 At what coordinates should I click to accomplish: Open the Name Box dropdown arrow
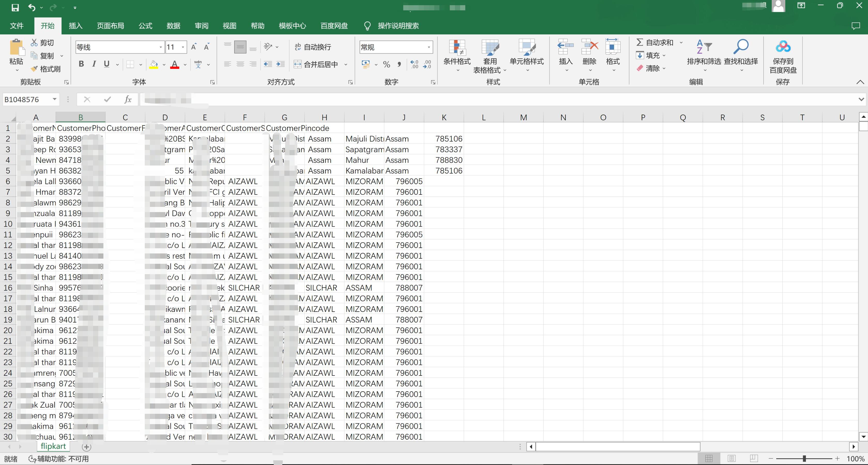(x=54, y=99)
